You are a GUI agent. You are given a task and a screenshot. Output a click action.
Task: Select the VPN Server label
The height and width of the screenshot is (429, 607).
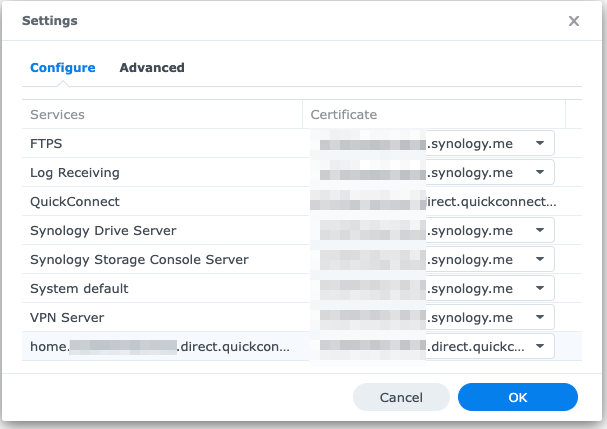pyautogui.click(x=67, y=317)
